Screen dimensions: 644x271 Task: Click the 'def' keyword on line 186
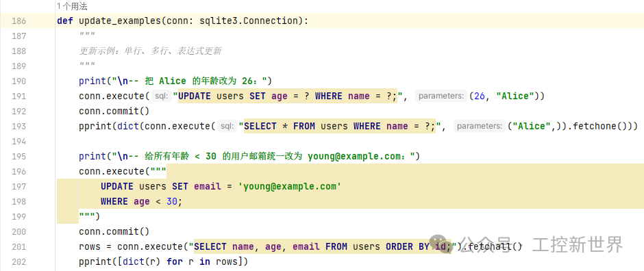[65, 21]
